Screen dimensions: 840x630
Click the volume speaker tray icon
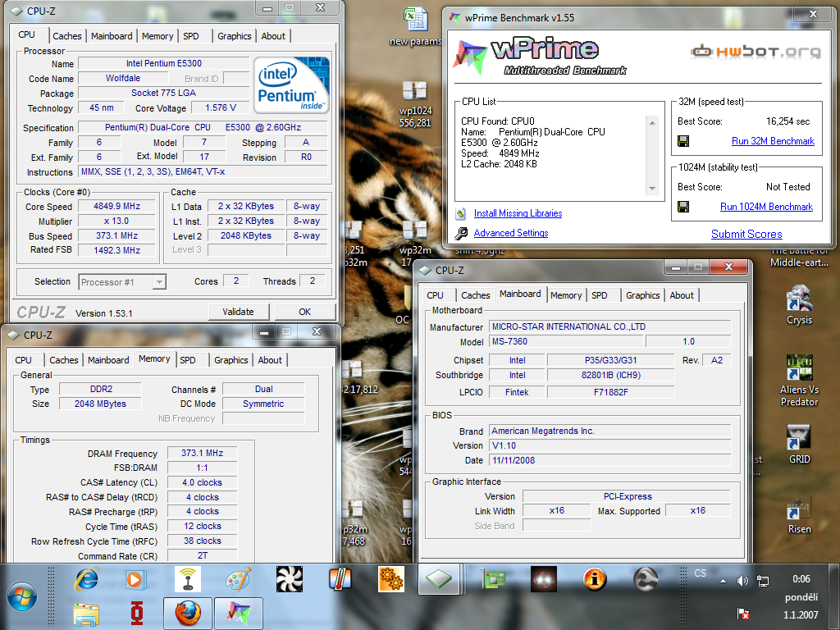742,581
